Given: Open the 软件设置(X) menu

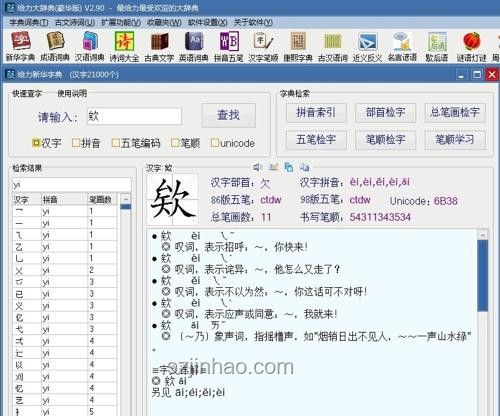Looking at the screenshot, I should [x=207, y=22].
